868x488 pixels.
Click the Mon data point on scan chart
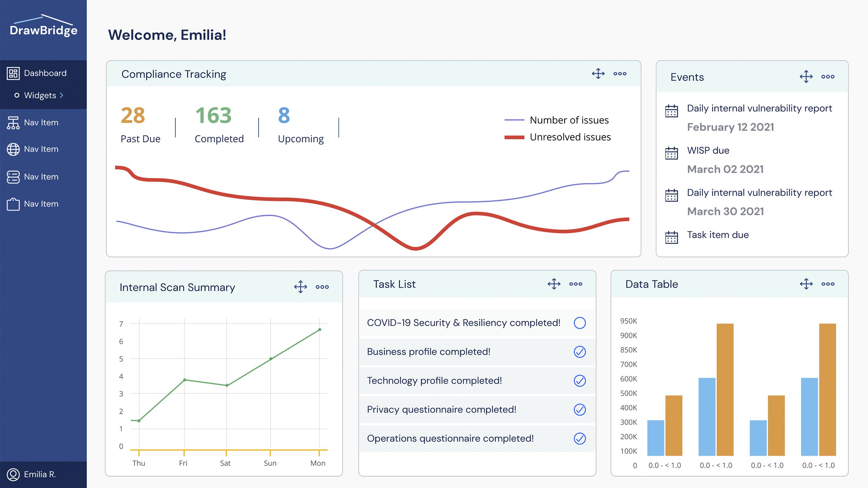click(320, 330)
